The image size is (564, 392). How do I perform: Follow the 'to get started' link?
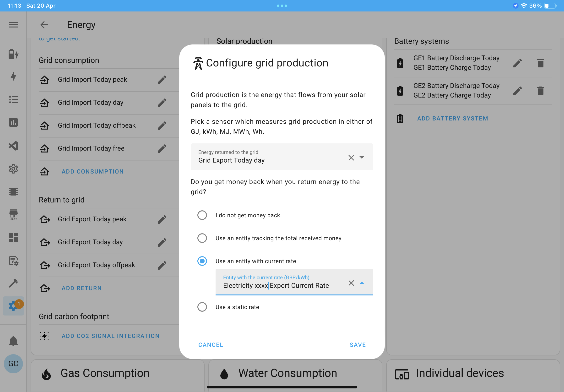click(60, 39)
